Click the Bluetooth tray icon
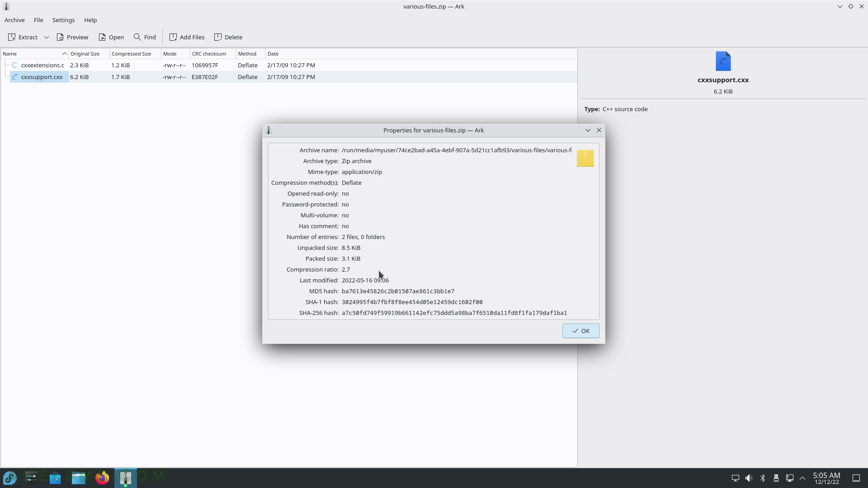 763,478
